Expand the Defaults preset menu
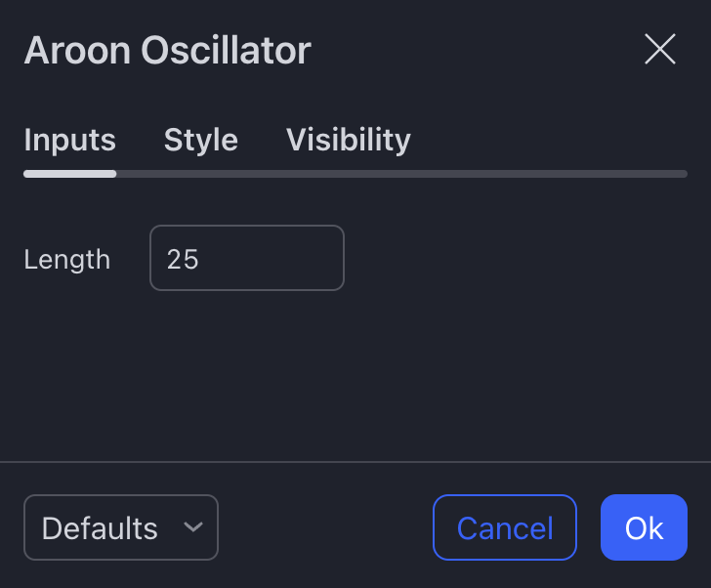Image resolution: width=711 pixels, height=588 pixels. (120, 527)
